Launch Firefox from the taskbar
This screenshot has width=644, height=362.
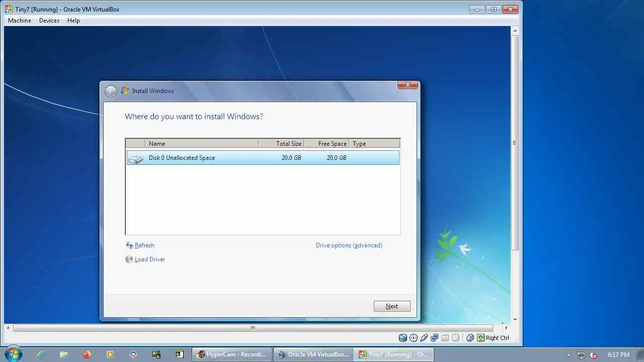[x=87, y=354]
